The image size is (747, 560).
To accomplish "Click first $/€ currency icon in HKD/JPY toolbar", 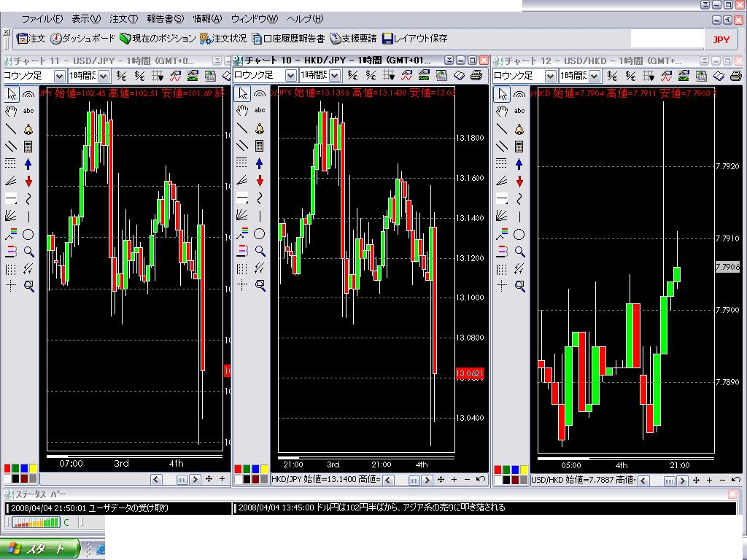I will 352,75.
